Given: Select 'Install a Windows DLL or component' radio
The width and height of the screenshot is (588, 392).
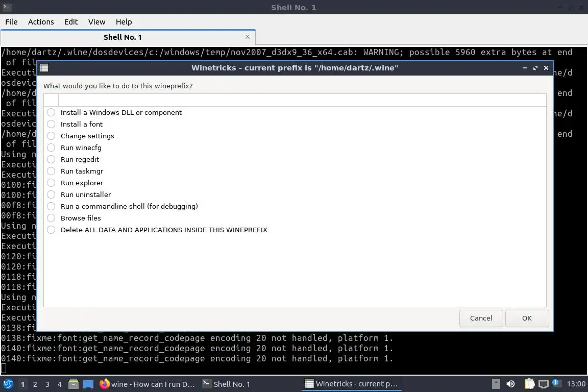Looking at the screenshot, I should coord(51,112).
